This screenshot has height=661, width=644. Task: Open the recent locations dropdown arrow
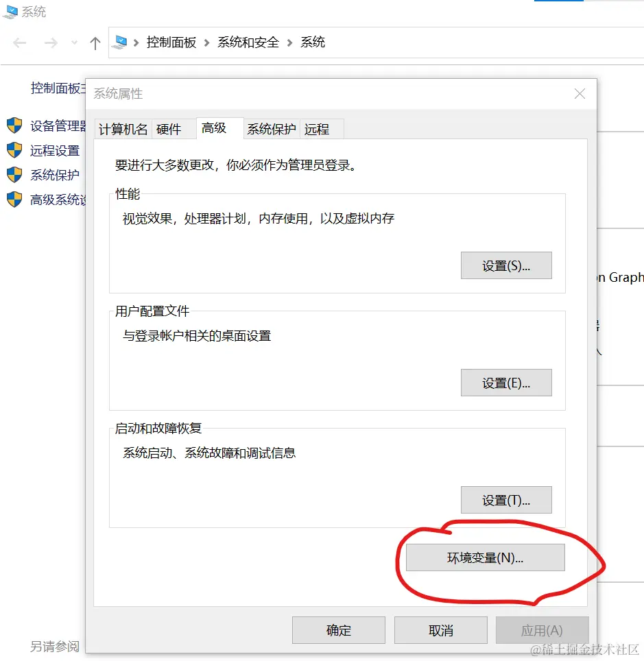point(74,43)
